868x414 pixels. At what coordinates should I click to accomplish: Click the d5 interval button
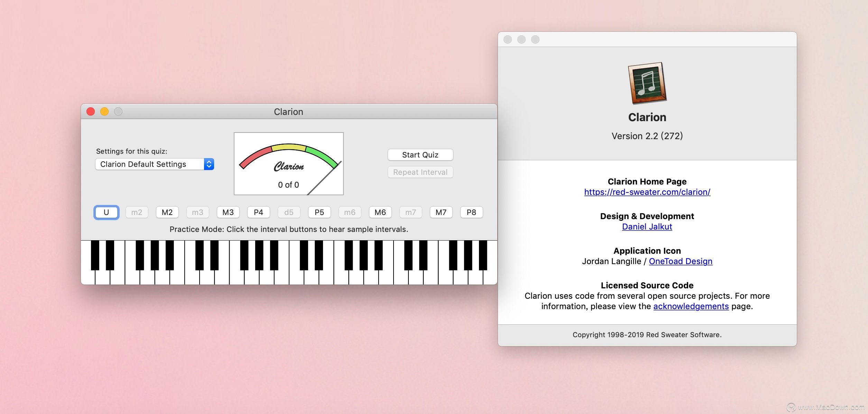coord(289,212)
